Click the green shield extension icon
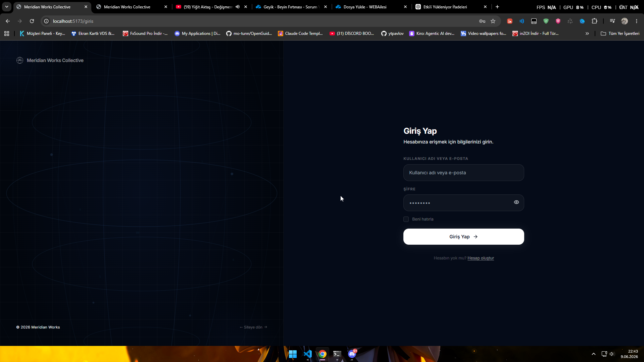644x362 pixels. point(546,21)
